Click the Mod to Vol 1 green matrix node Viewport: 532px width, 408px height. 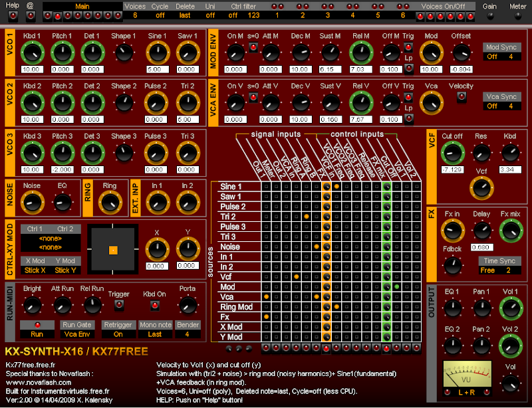[396, 287]
